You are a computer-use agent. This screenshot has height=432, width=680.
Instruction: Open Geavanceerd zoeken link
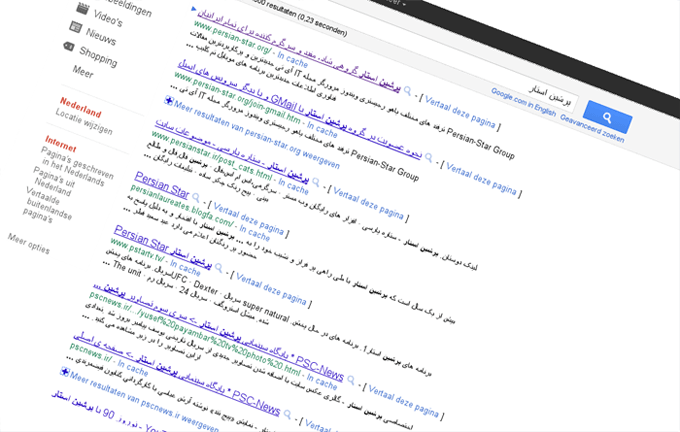pyautogui.click(x=592, y=128)
